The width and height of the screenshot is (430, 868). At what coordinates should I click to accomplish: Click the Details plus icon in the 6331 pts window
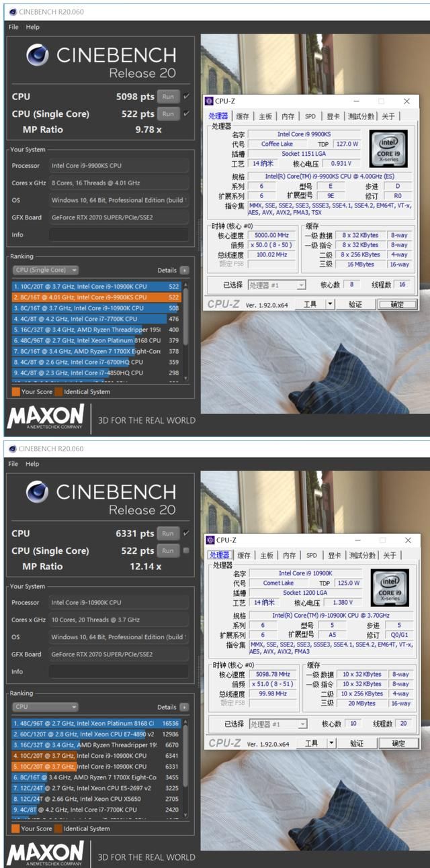(184, 707)
